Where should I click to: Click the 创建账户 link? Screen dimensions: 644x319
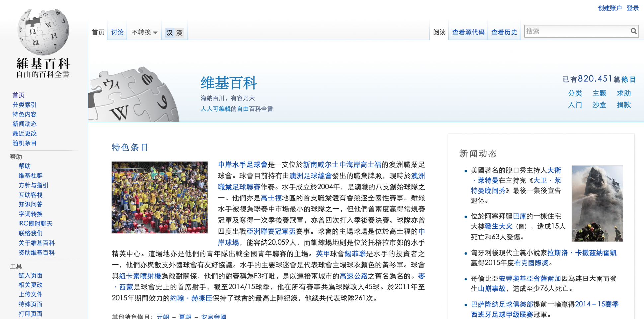(609, 8)
